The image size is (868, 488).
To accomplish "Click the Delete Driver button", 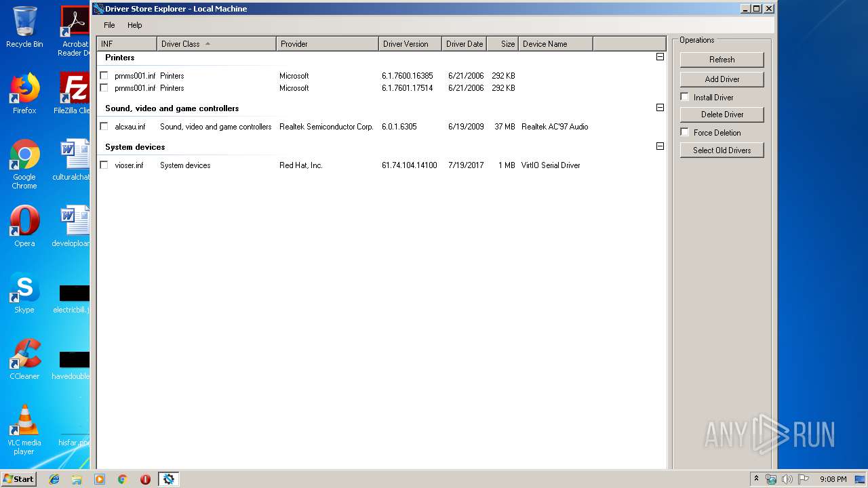I will click(722, 115).
